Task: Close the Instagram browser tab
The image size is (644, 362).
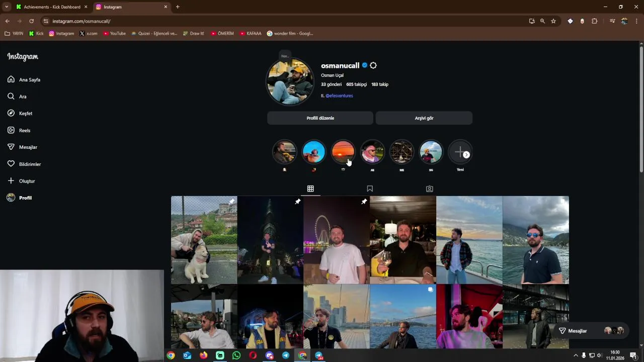Action: (x=166, y=7)
